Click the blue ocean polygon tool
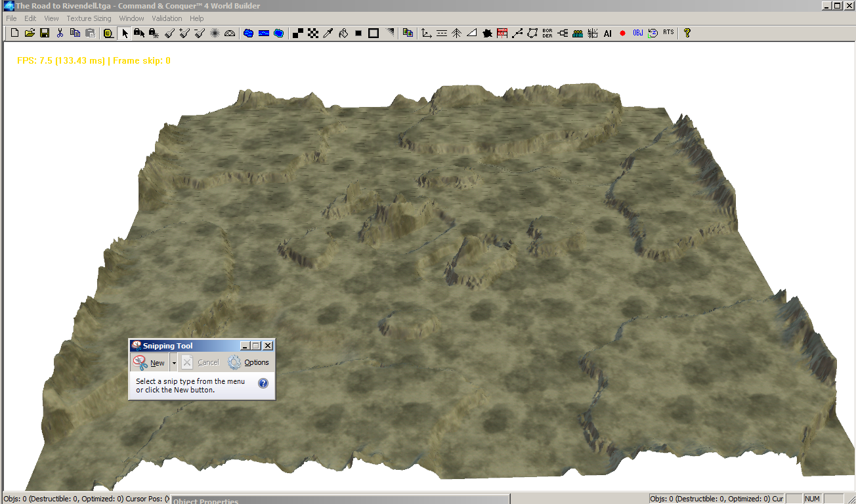Viewport: 856px width, 504px height. (279, 33)
